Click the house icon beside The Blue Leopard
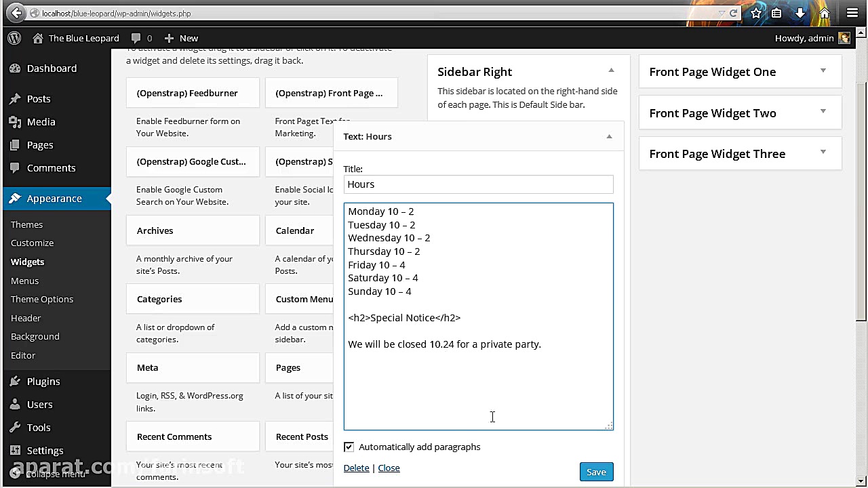 (38, 38)
